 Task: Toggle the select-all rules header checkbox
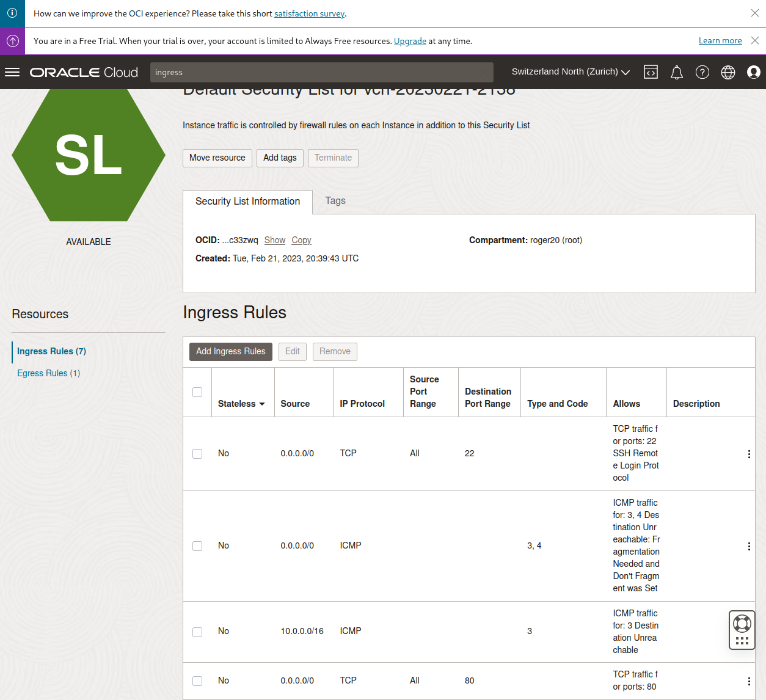(x=197, y=392)
